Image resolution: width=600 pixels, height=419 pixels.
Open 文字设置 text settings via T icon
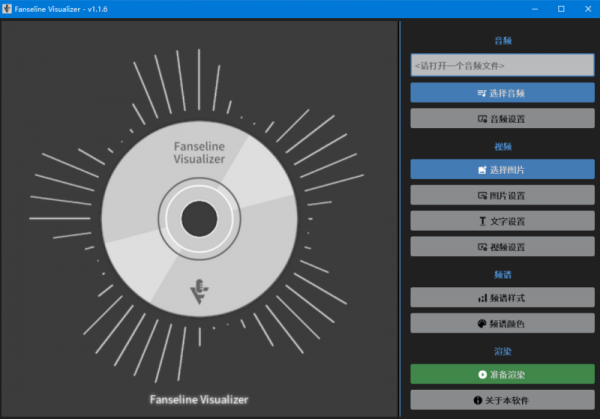502,221
